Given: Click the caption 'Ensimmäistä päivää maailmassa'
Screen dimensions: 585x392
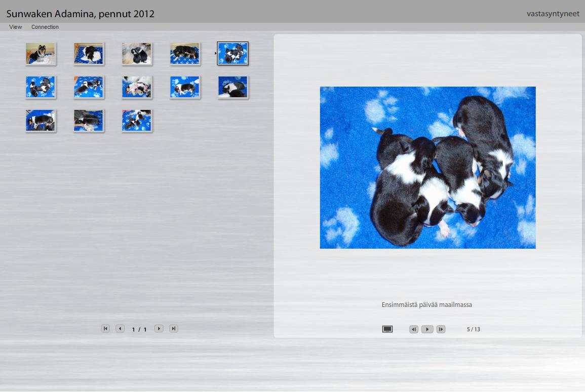Looking at the screenshot, I should coord(426,305).
